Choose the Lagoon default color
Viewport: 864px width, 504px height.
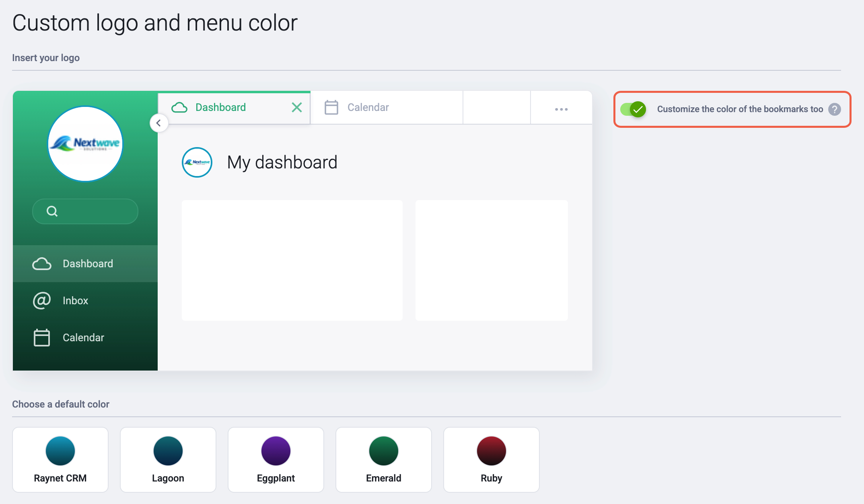168,460
